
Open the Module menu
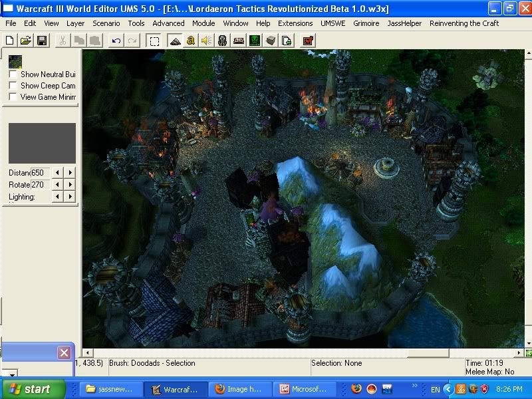click(203, 23)
